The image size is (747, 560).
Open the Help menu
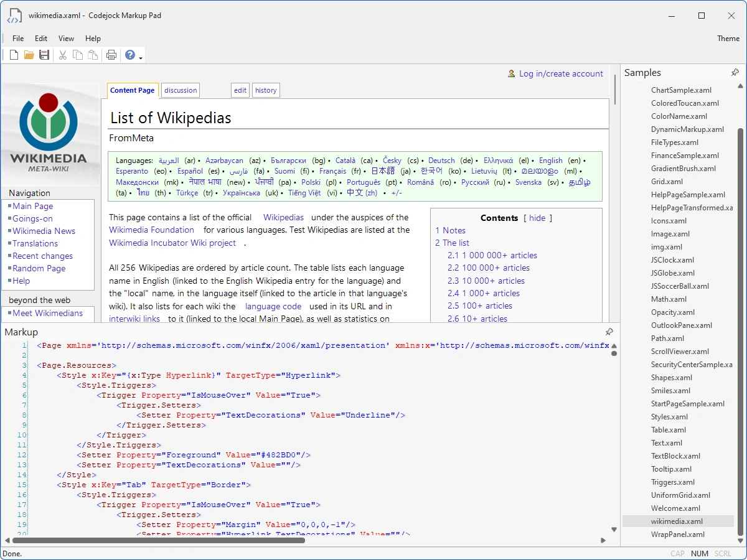click(93, 39)
